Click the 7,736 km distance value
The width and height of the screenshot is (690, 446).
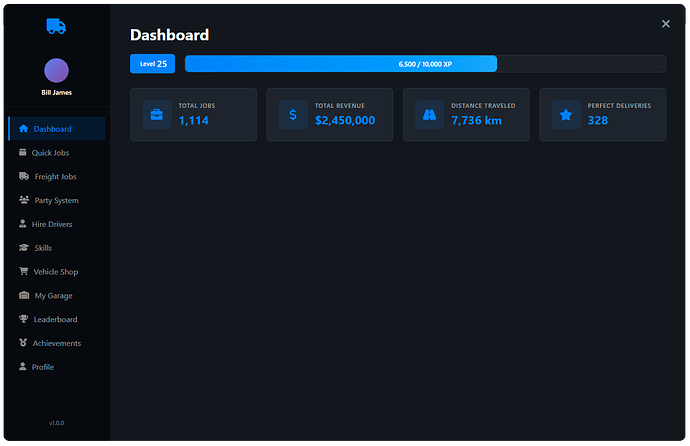pos(477,120)
